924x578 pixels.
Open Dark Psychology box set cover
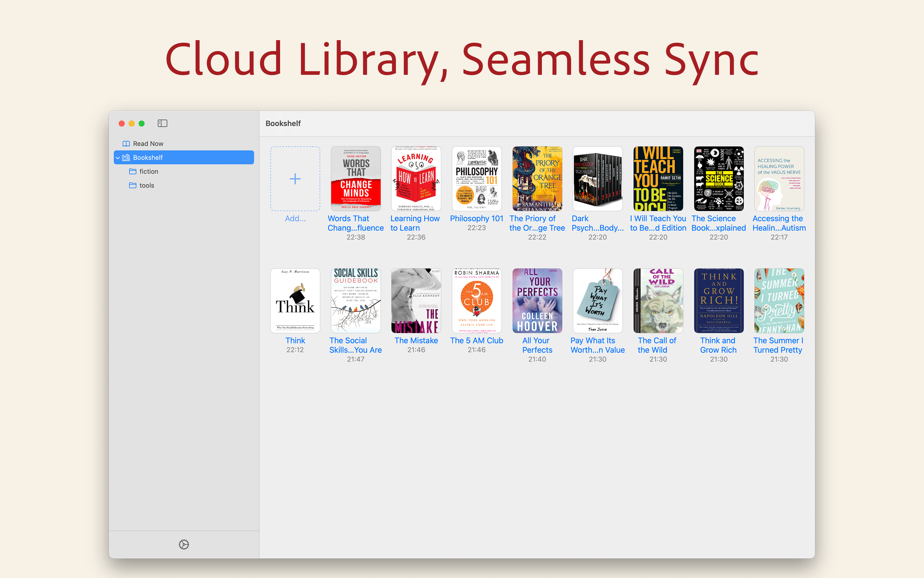(597, 179)
